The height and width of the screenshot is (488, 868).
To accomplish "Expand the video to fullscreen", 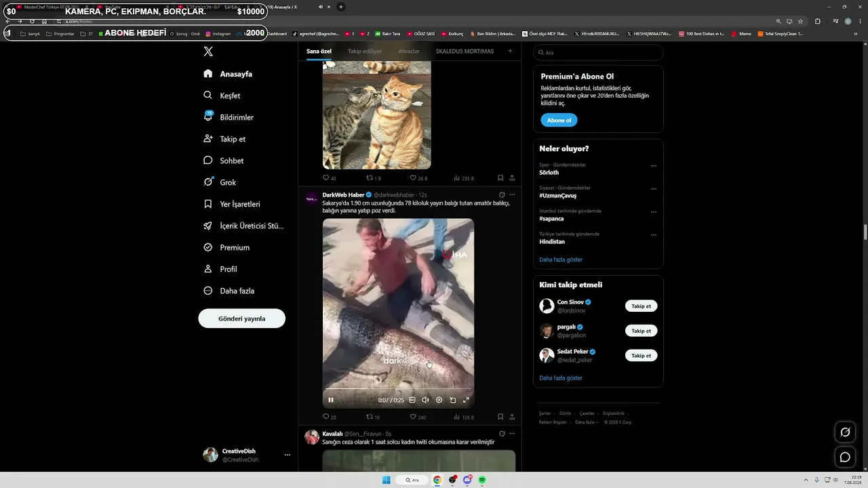I will click(x=466, y=400).
